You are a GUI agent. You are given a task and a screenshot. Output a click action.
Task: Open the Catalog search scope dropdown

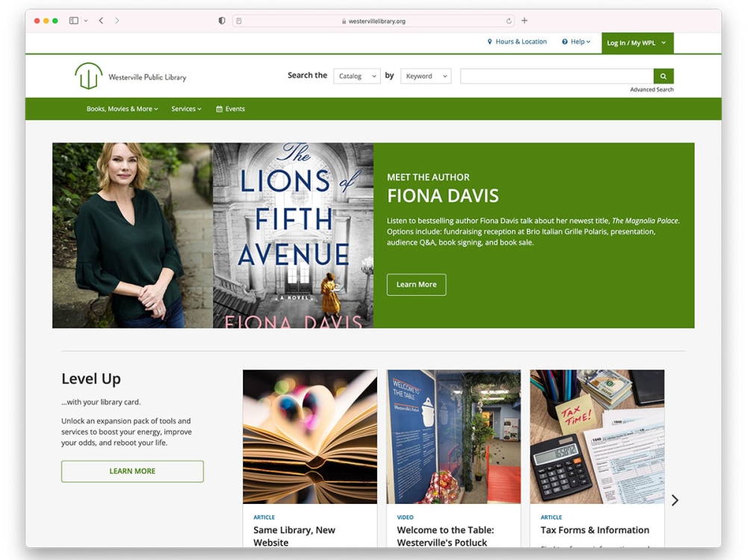(357, 76)
